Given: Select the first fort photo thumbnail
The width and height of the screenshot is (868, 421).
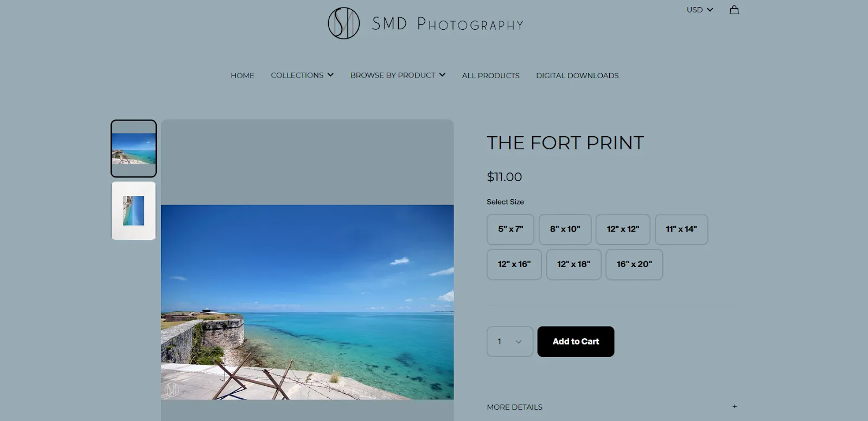Looking at the screenshot, I should [133, 149].
